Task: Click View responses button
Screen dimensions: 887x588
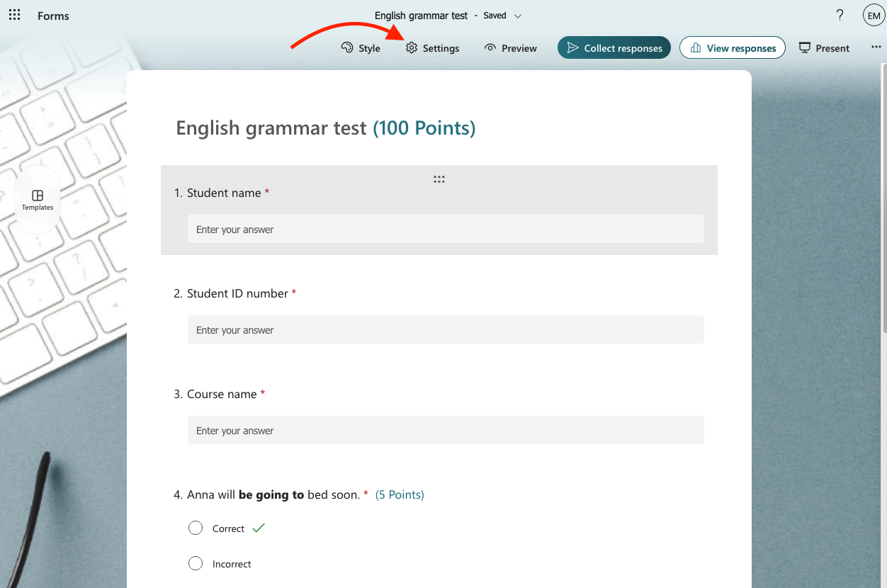Action: tap(732, 48)
